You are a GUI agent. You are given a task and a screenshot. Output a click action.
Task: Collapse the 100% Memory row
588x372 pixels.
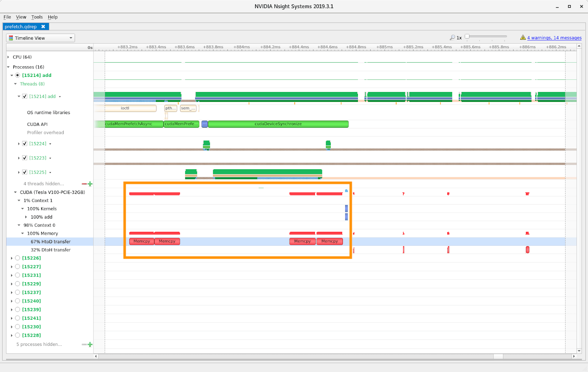coord(23,234)
